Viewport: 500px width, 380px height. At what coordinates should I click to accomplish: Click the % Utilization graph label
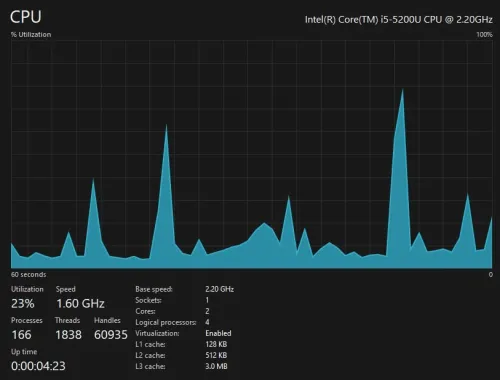click(x=31, y=34)
